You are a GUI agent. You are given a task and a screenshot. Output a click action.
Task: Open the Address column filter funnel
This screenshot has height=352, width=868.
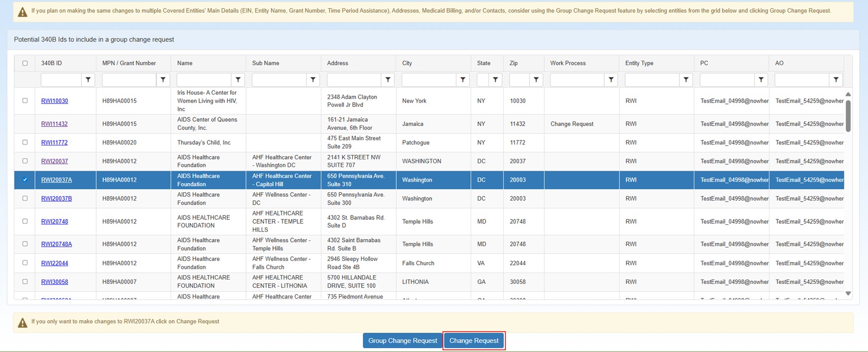388,80
